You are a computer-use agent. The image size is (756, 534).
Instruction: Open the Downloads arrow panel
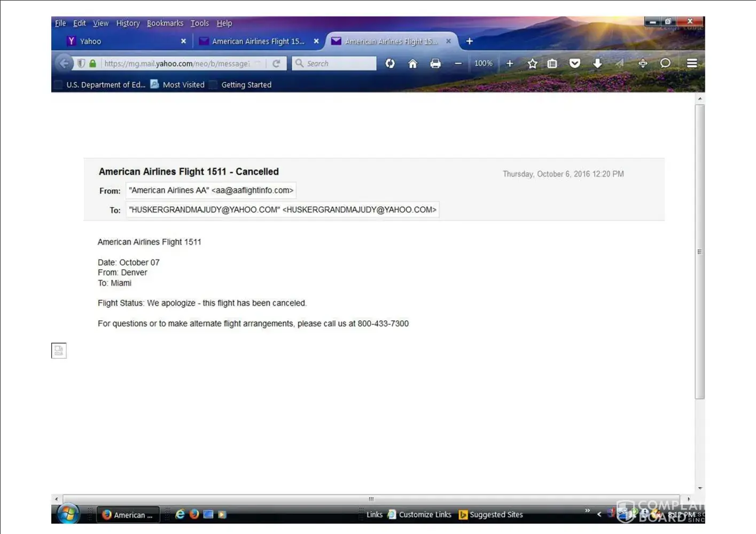pyautogui.click(x=597, y=64)
